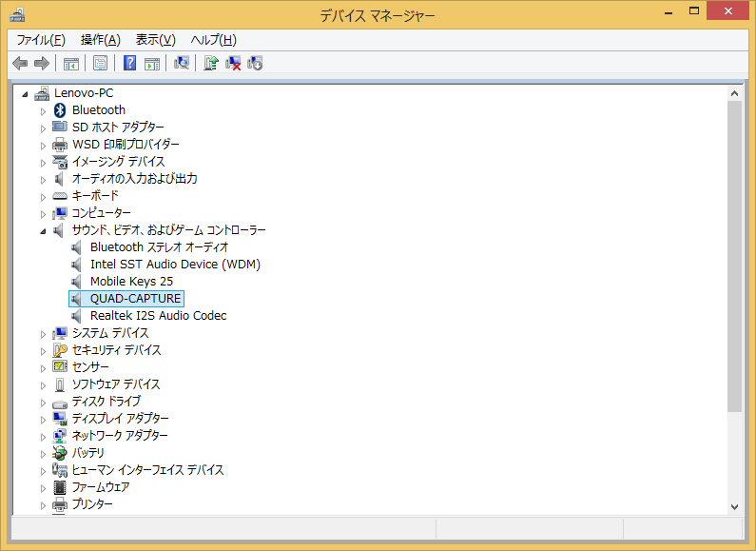This screenshot has height=551, width=756.
Task: Select the ディスク ドライブ label
Action: point(107,402)
